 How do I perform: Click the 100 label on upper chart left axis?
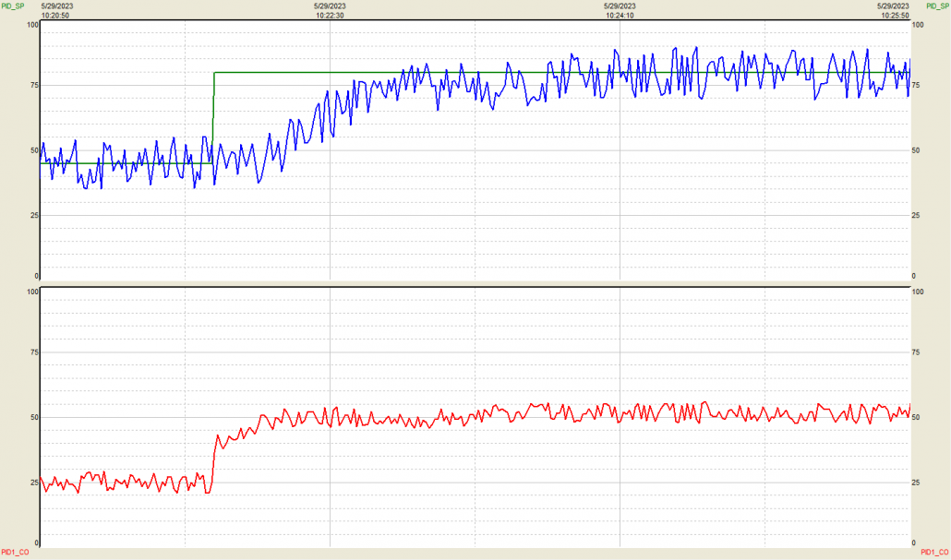click(x=32, y=25)
